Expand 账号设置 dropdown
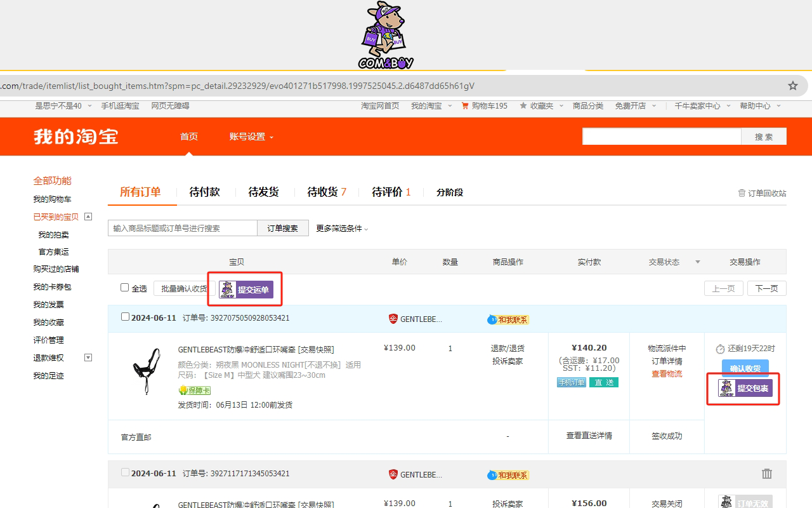 click(x=251, y=137)
